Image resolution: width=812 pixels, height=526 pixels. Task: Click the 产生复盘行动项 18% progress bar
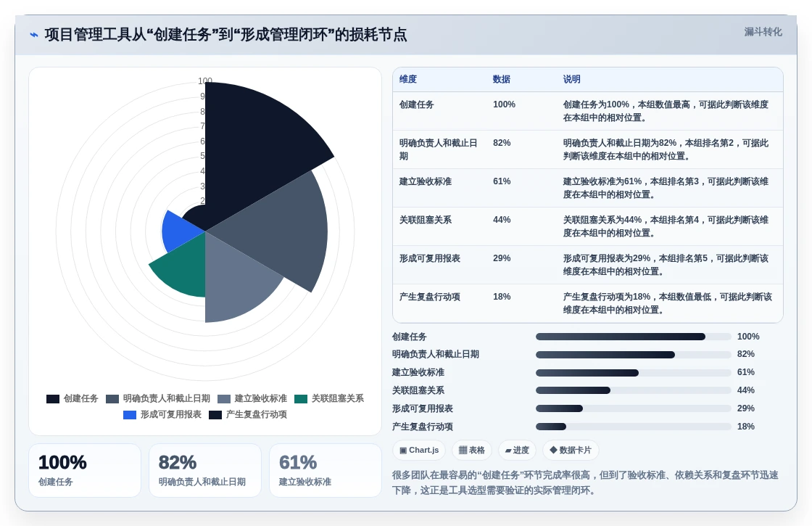coord(634,427)
